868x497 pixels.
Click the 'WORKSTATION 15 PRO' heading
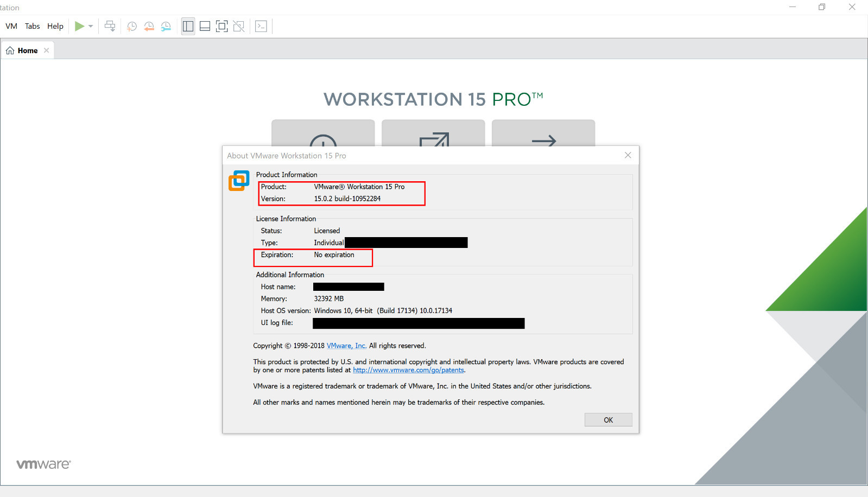click(433, 99)
